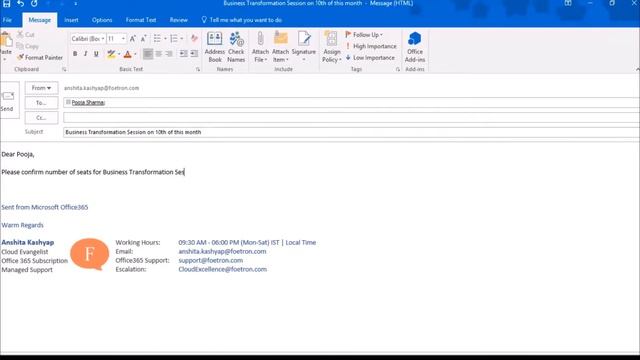
Task: Switch to the Review tab
Action: coord(178,20)
